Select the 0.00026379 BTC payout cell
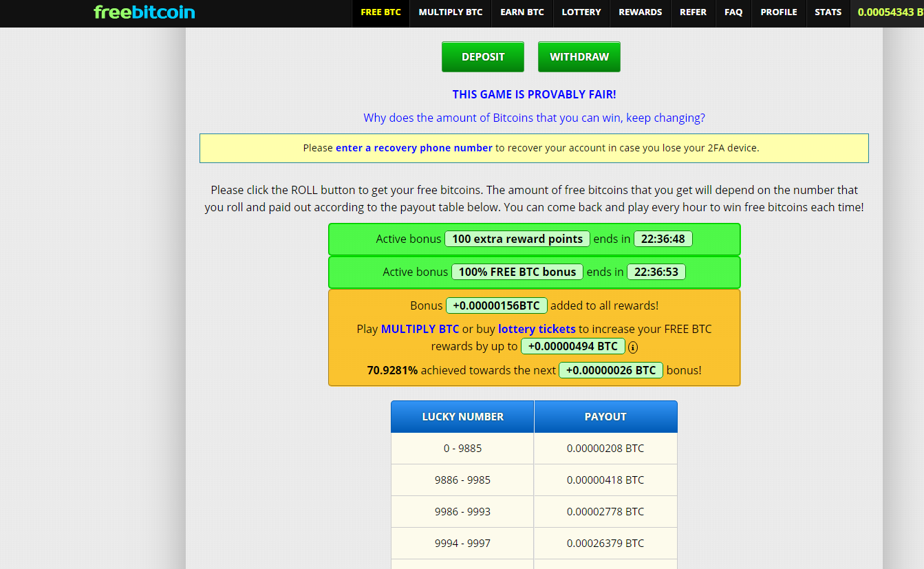 click(x=605, y=544)
